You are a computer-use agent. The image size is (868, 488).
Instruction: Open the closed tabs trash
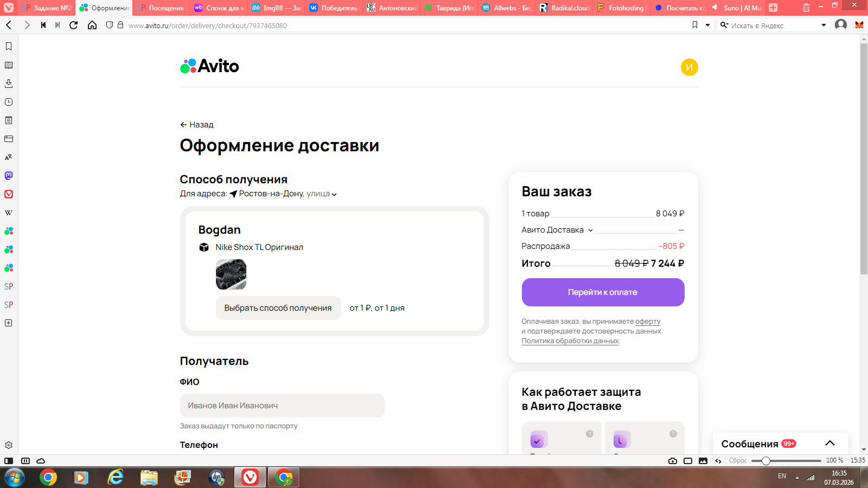click(806, 8)
